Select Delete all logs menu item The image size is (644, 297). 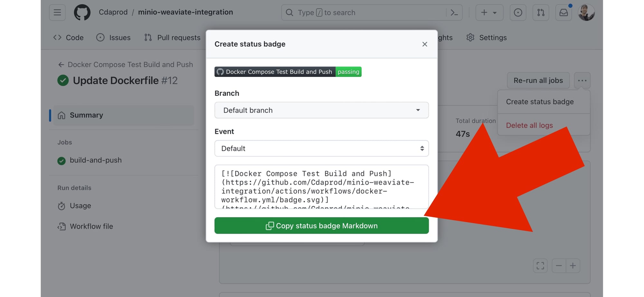[x=529, y=125]
